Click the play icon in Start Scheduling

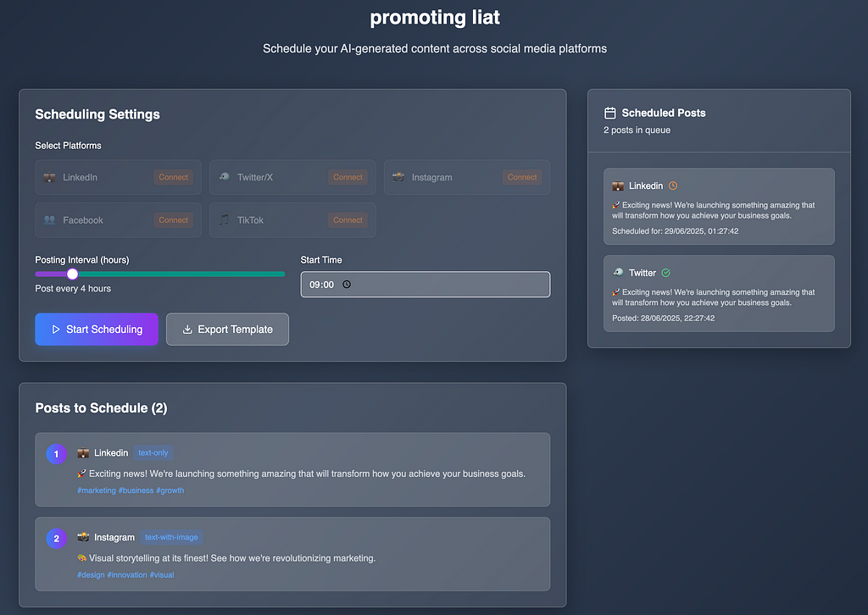pyautogui.click(x=55, y=330)
